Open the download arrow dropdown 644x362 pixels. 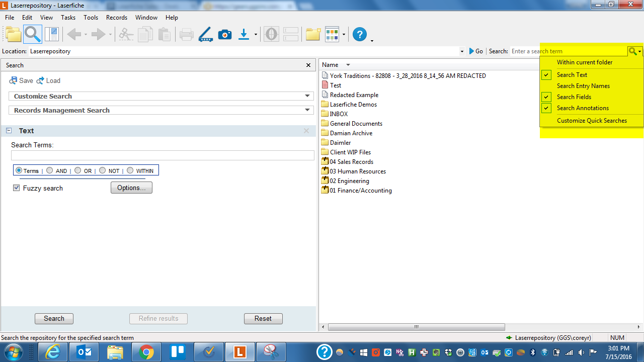pyautogui.click(x=256, y=35)
